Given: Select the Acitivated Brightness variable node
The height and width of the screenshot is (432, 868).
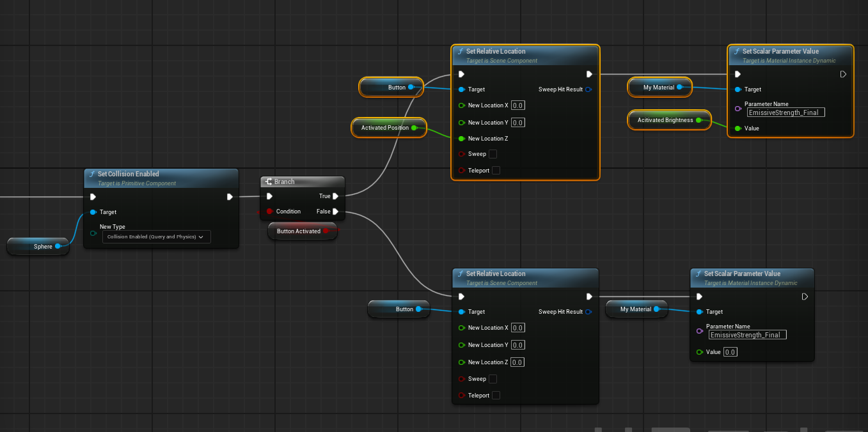Looking at the screenshot, I should pos(670,120).
